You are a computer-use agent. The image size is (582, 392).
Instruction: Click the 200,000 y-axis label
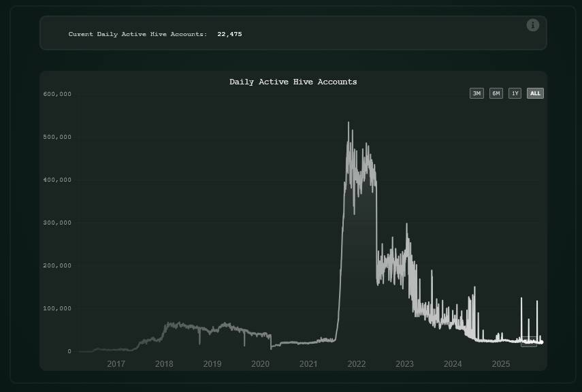(57, 266)
